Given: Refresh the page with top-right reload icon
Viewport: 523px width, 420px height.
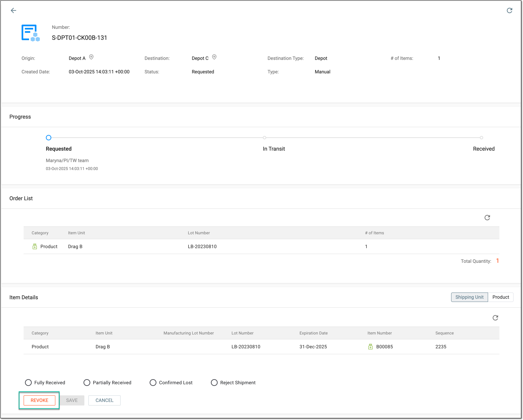Looking at the screenshot, I should (509, 10).
